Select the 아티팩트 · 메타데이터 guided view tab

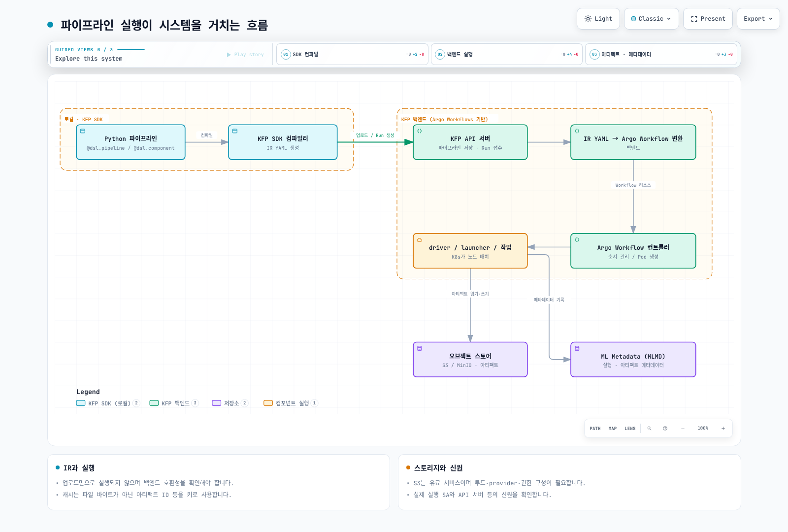pos(661,54)
